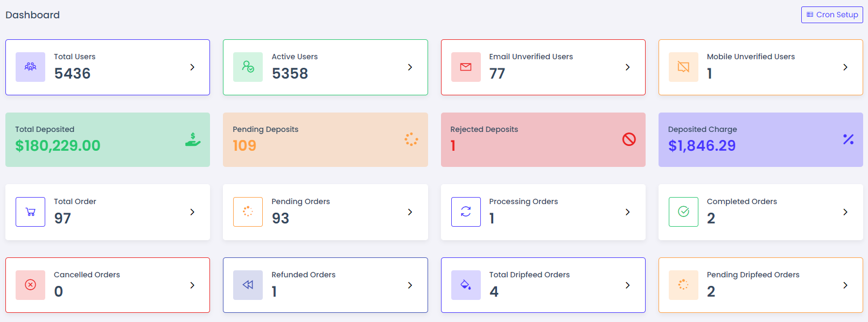
Task: Click the Active Users checkmark person icon
Action: 248,67
